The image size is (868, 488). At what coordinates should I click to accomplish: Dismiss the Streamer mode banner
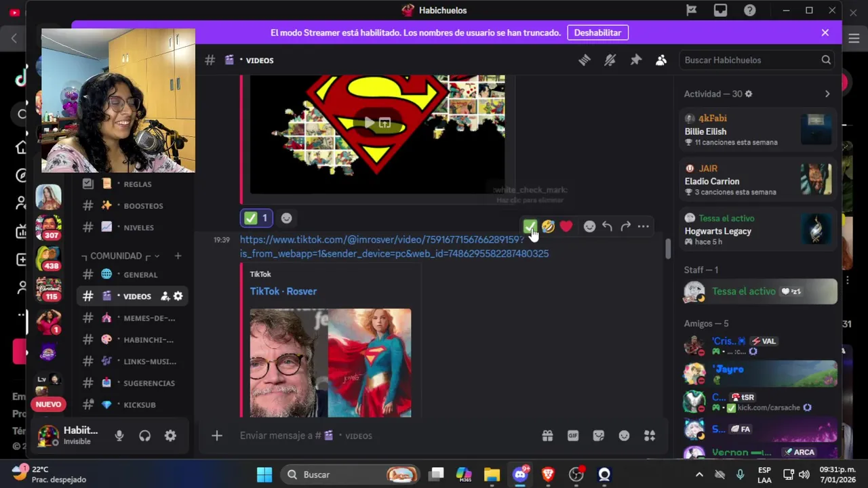click(825, 33)
